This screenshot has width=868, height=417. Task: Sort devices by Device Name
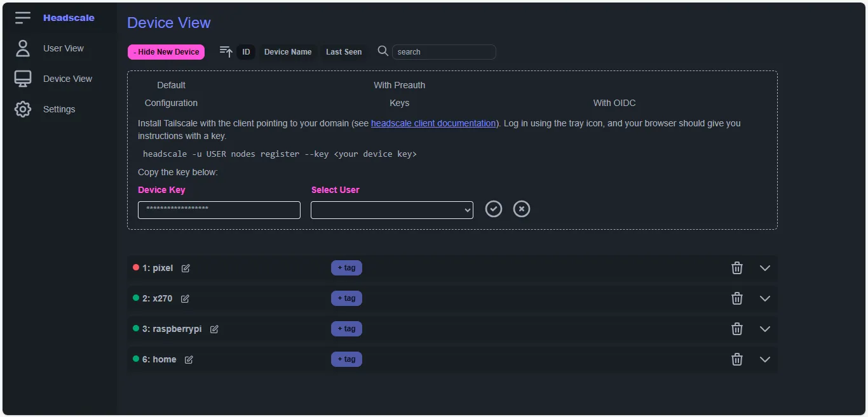pos(288,52)
